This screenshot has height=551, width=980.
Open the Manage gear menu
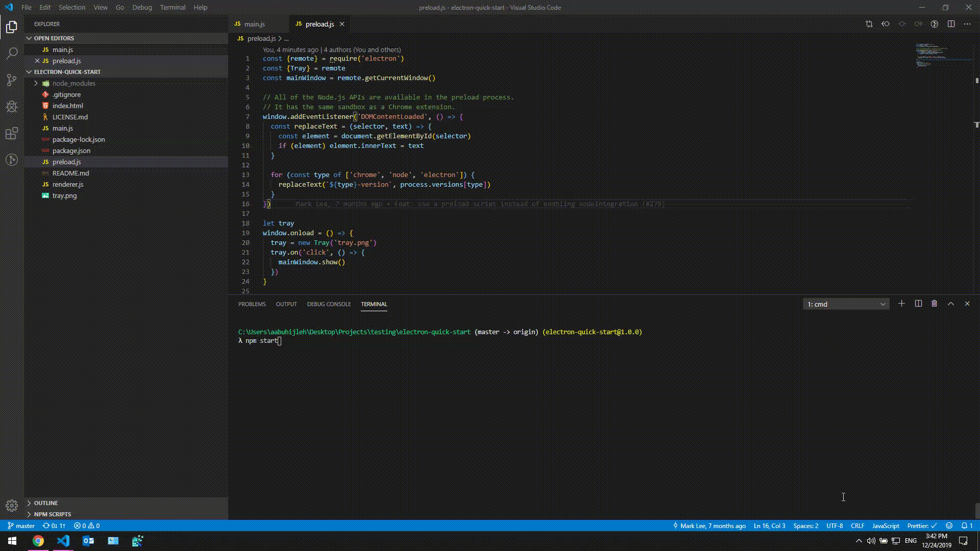pyautogui.click(x=12, y=505)
